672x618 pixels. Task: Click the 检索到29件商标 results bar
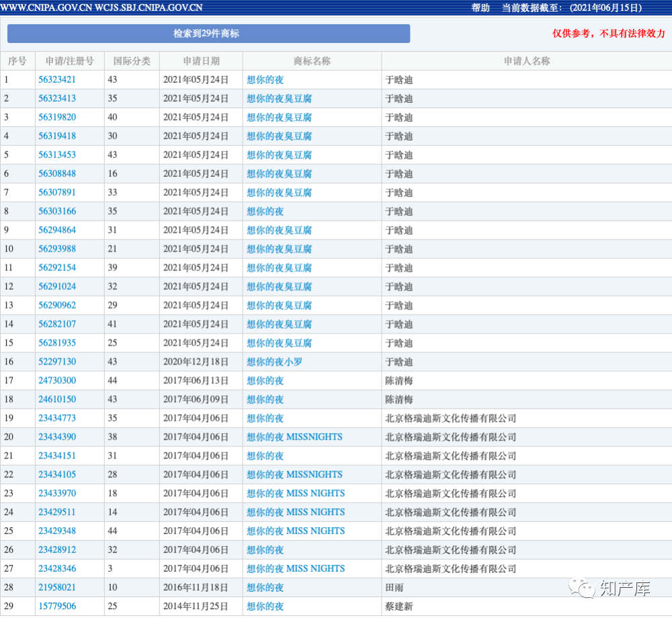[209, 34]
